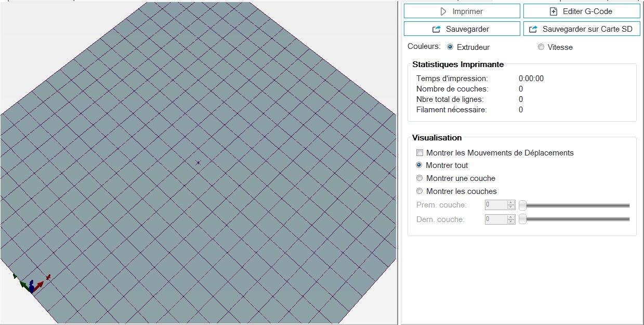Screen dimensions: 644x325
Task: Click the Sauvegarder button
Action: click(462, 29)
